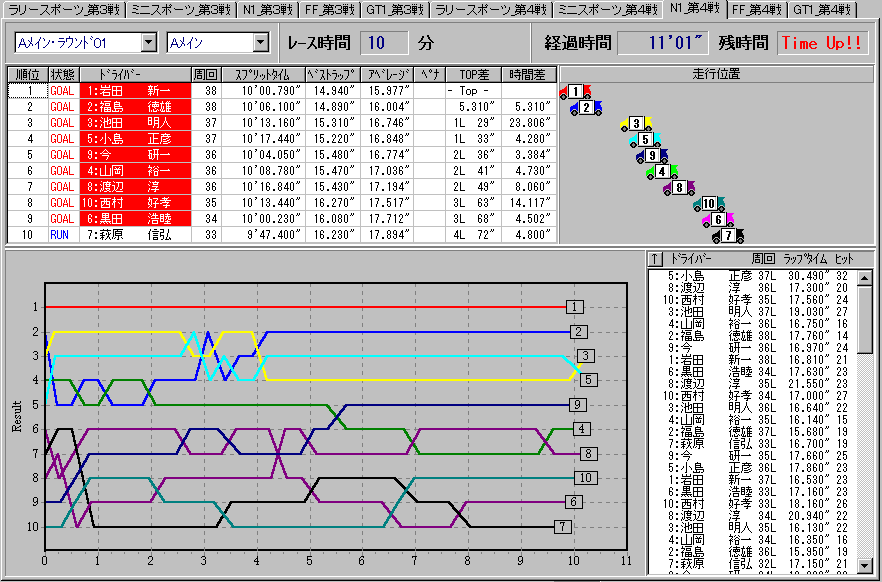This screenshot has width=882, height=582.
Task: Open the Aメイン・ラウンド01 dropdown
Action: coord(148,43)
